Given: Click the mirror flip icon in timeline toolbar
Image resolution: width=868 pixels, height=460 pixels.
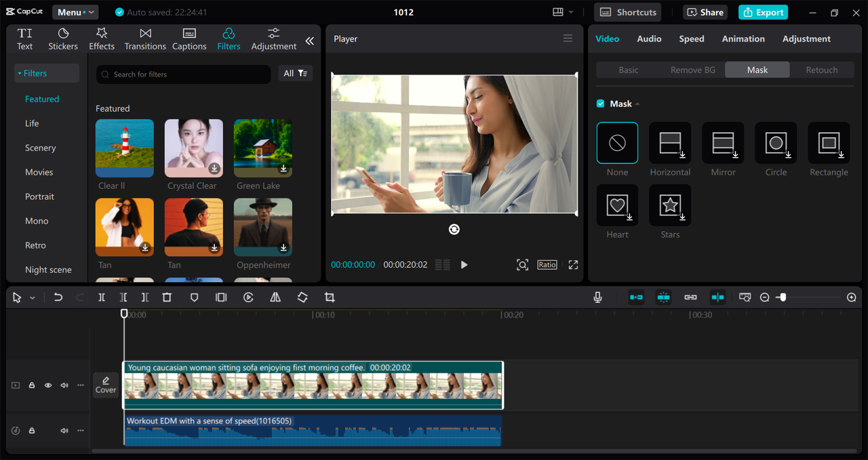Looking at the screenshot, I should [x=275, y=297].
